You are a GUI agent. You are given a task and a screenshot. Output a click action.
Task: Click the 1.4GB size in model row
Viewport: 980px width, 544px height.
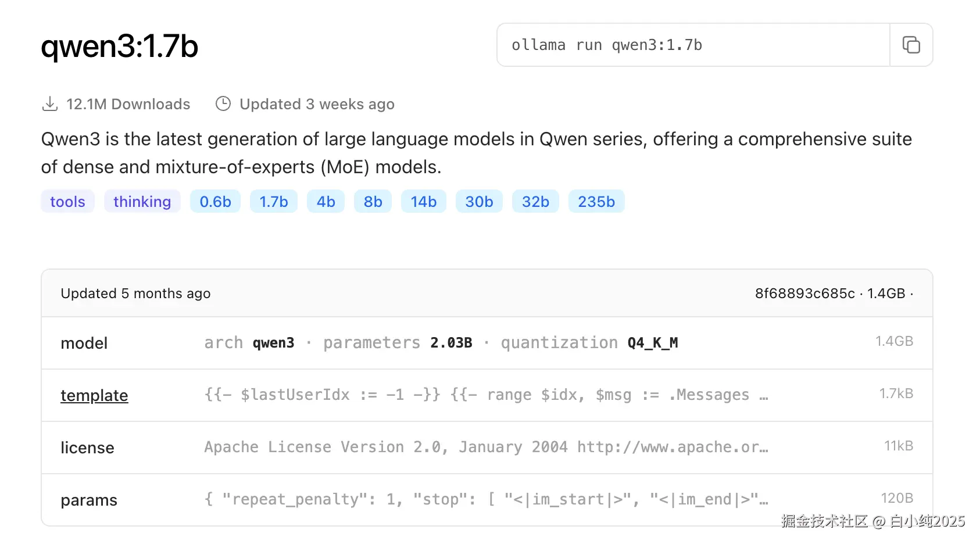(894, 341)
